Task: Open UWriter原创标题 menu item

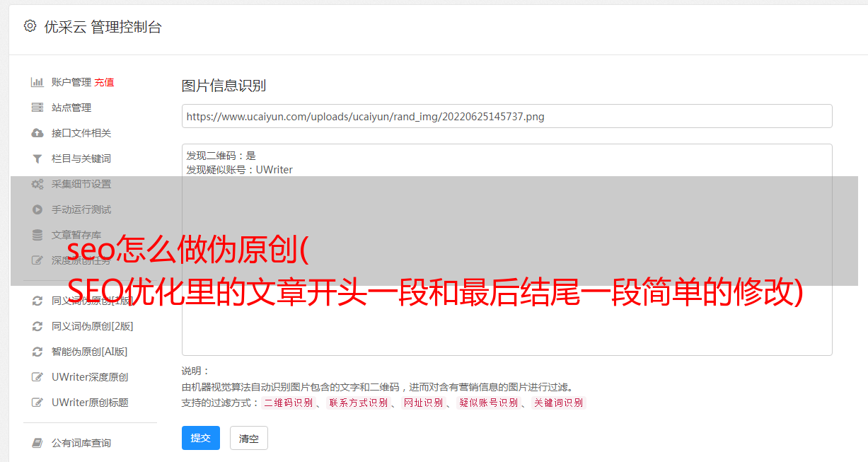Action: pos(90,403)
